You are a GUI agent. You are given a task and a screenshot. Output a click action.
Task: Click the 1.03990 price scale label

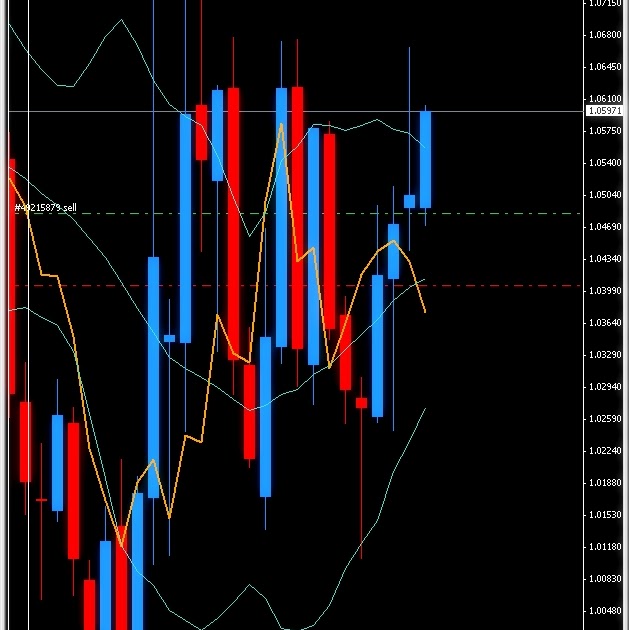tap(605, 290)
